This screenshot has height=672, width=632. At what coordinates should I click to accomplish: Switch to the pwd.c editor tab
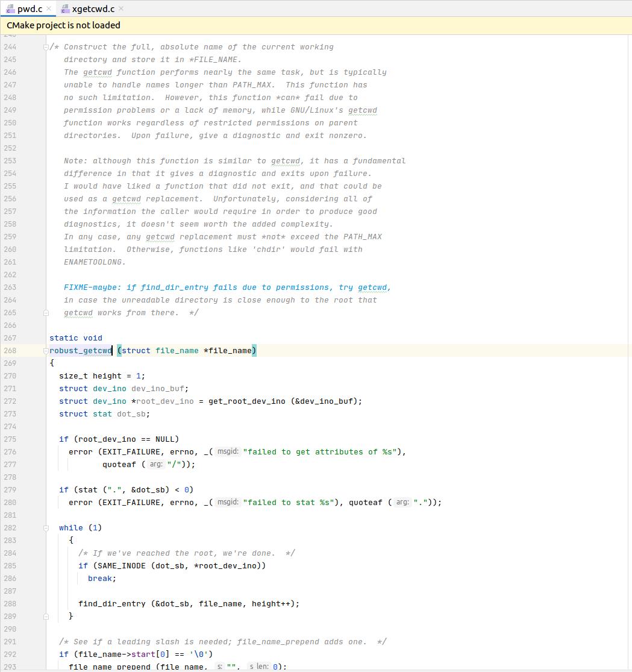[28, 8]
